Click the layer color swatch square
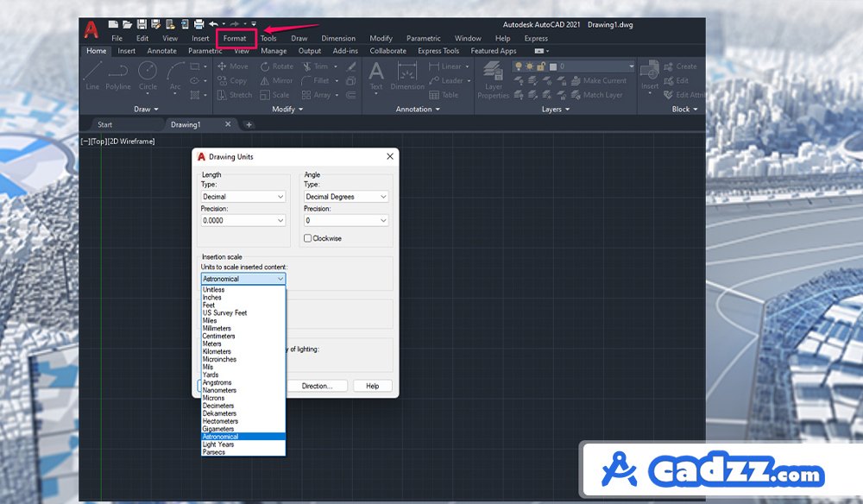863x504 pixels. [x=553, y=66]
